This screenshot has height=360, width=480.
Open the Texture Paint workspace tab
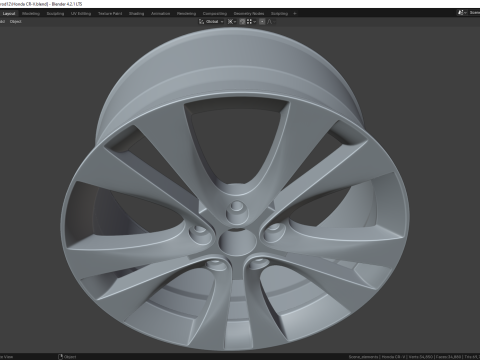click(110, 14)
